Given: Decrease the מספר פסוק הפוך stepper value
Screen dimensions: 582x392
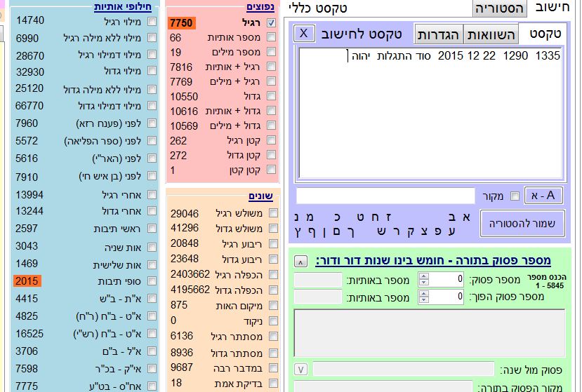Looking at the screenshot, I should coord(423,300).
